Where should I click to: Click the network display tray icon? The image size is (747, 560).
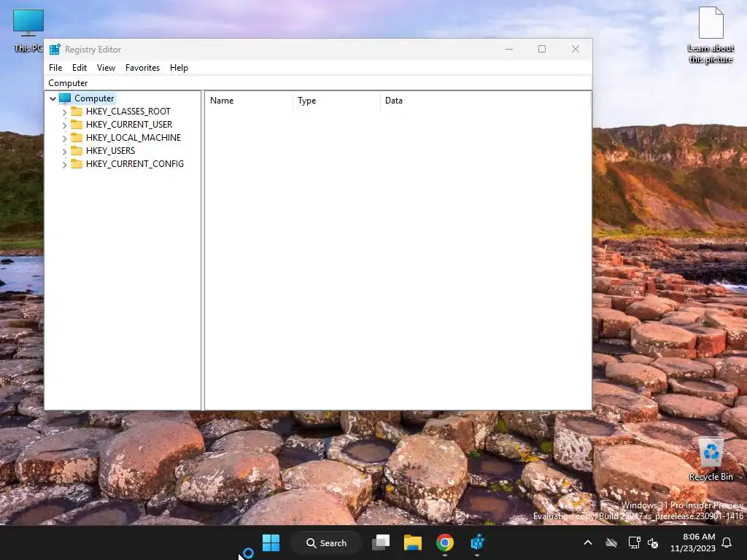click(634, 542)
